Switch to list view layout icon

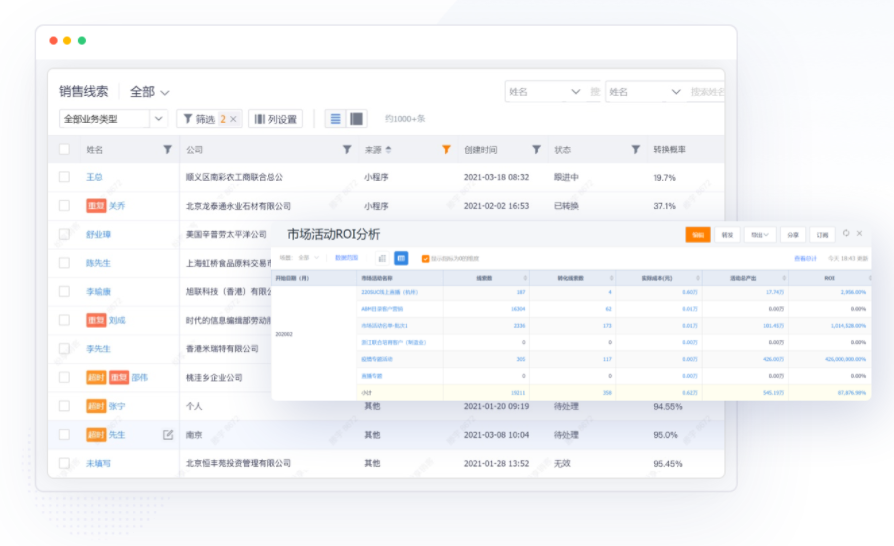click(x=335, y=119)
